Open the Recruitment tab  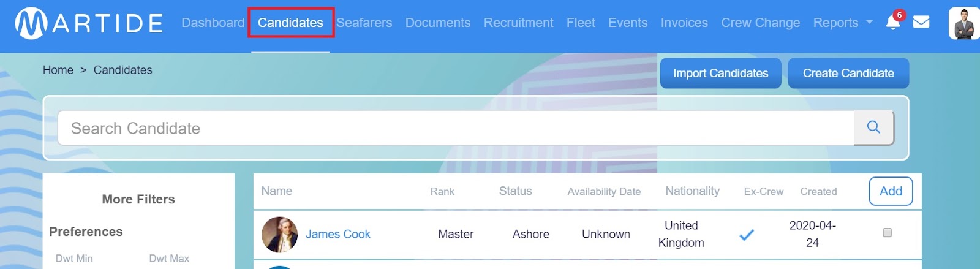518,23
